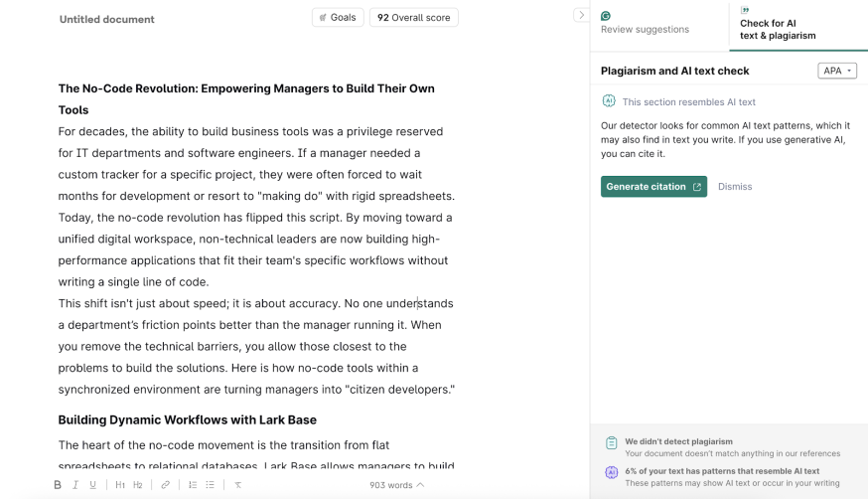This screenshot has height=499, width=868.
Task: Open the Goals button
Action: pos(338,18)
